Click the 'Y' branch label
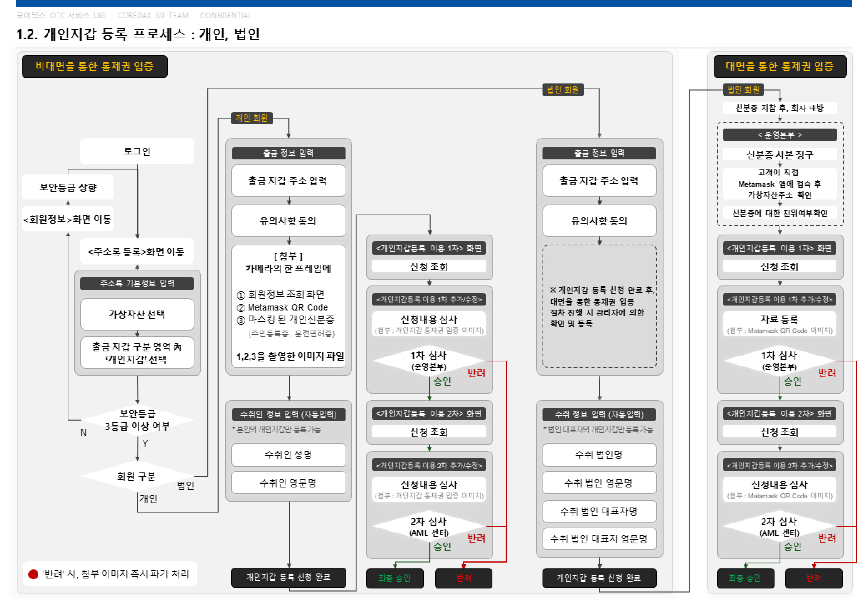Image resolution: width=868 pixels, height=601 pixels. 145,443
